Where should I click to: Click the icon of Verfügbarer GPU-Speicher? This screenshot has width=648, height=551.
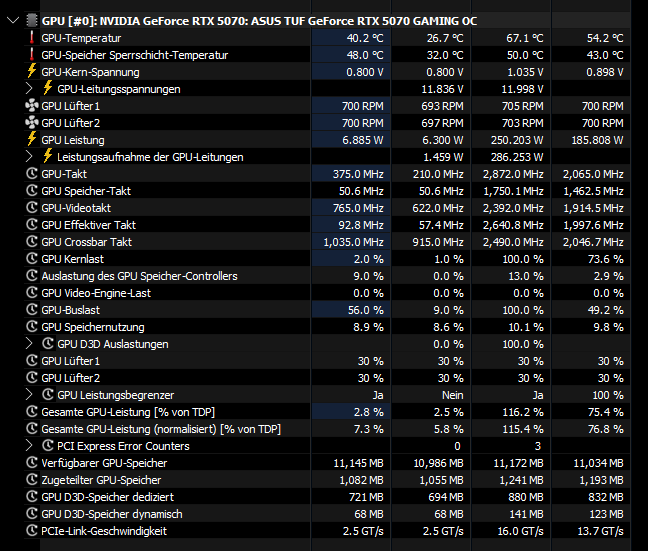click(32, 462)
